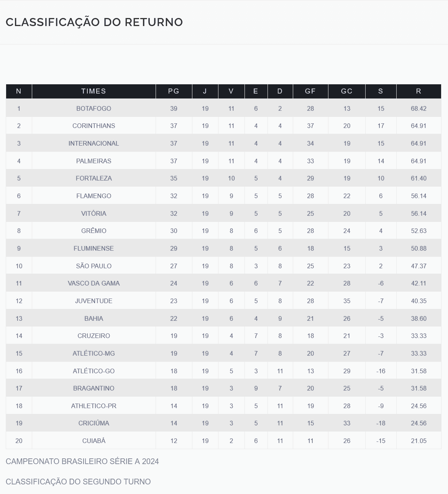Click the R column header

point(418,91)
